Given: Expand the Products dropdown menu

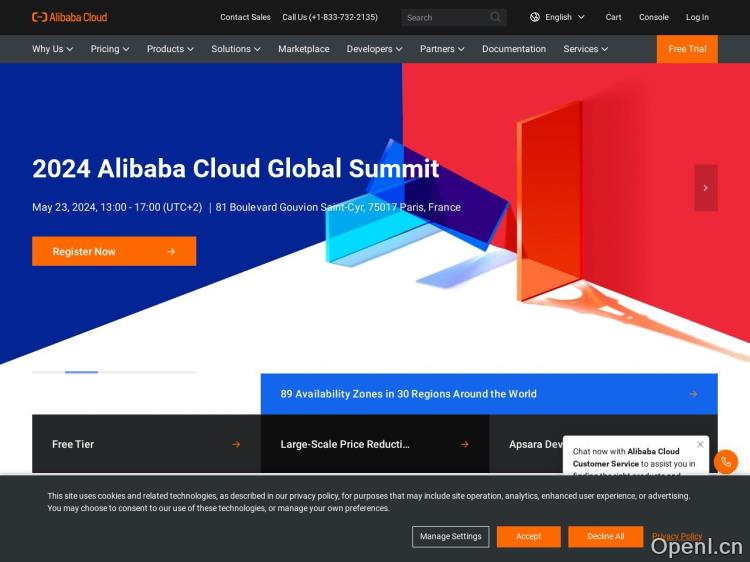Looking at the screenshot, I should (170, 49).
